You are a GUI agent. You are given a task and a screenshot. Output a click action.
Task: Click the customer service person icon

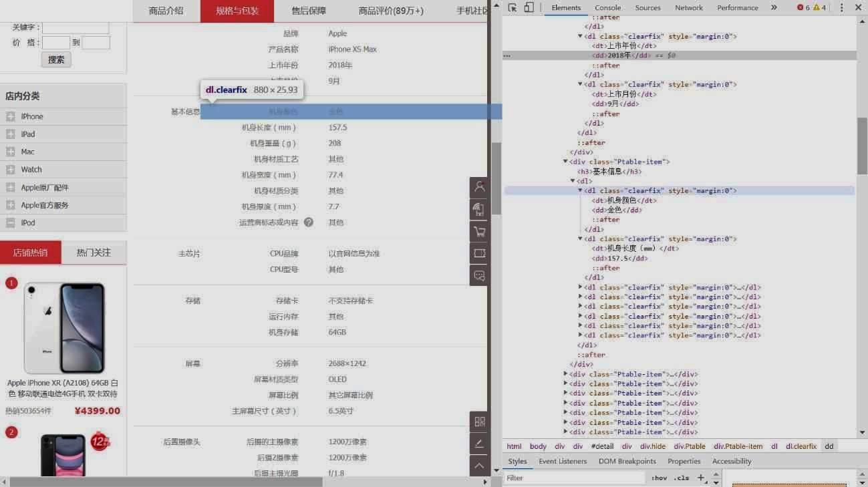[x=479, y=187]
